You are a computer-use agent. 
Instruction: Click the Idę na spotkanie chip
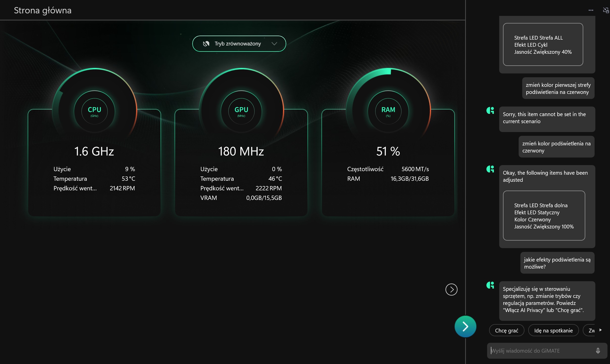[553, 330]
